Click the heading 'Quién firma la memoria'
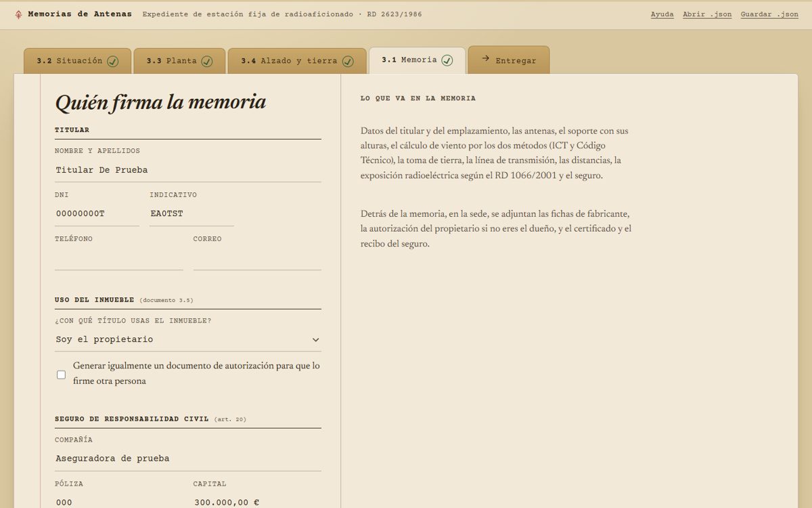The width and height of the screenshot is (812, 508). tap(160, 102)
